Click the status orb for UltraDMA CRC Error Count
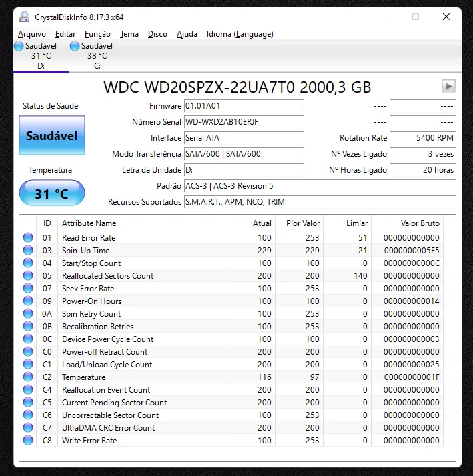 coord(28,427)
